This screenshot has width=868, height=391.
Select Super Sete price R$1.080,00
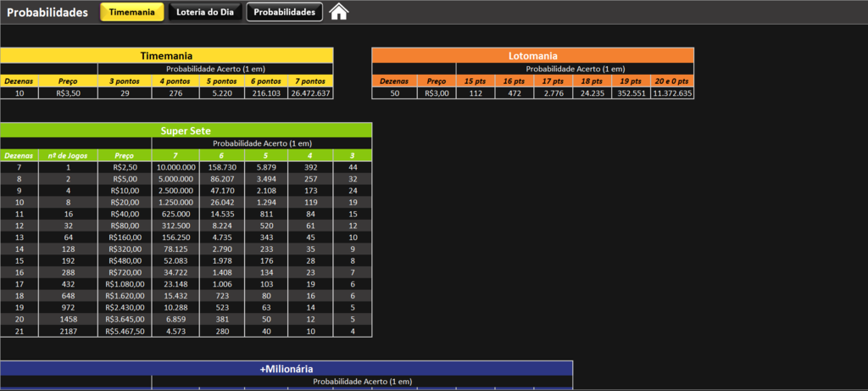125,283
